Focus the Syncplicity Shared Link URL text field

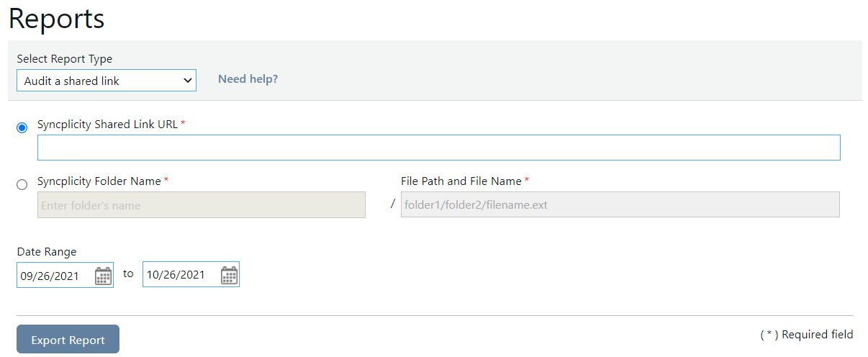click(x=439, y=148)
